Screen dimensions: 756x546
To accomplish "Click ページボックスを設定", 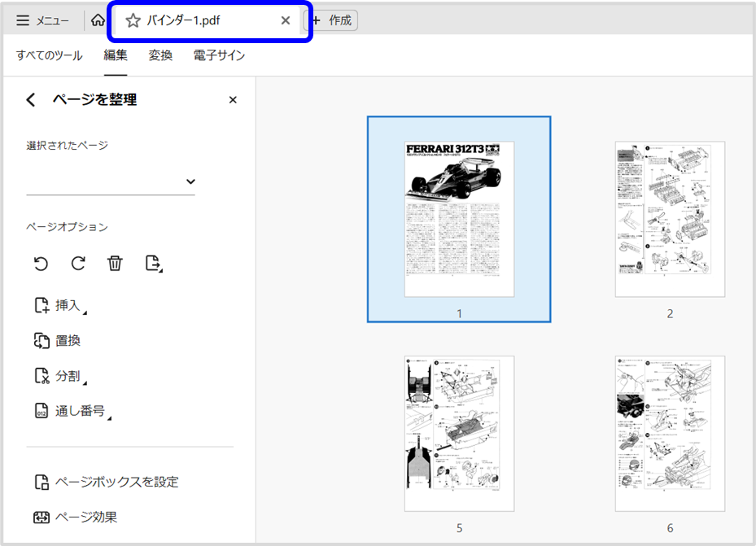I will click(106, 482).
